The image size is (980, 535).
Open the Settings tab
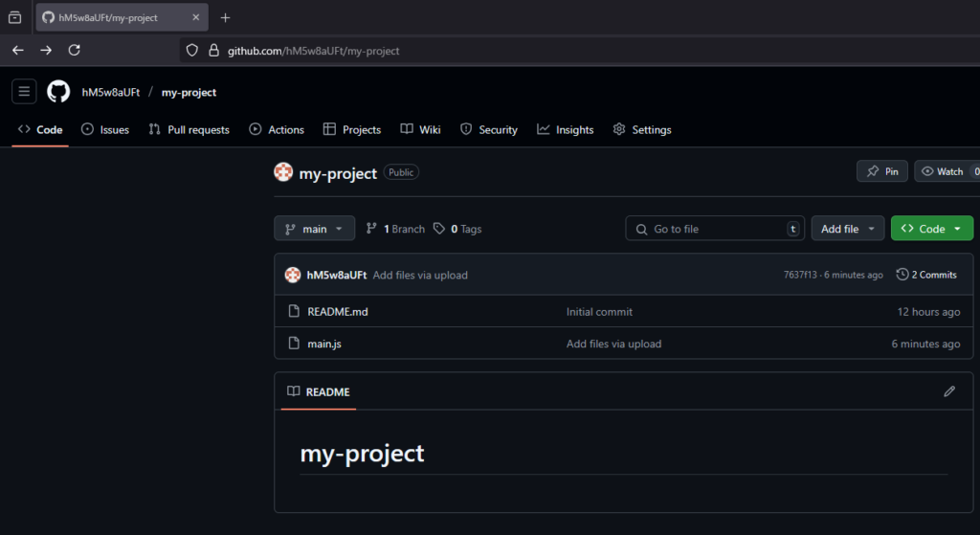(x=642, y=130)
